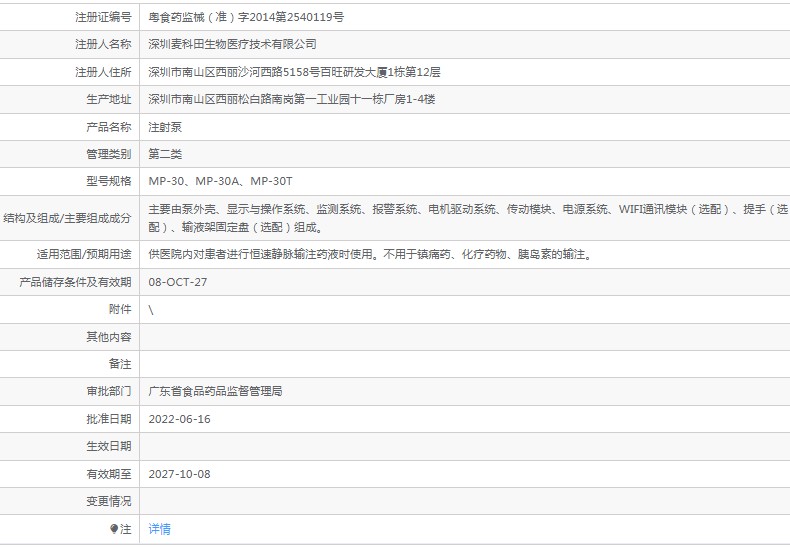Click the 变更情况 label
Screen dimensions: 790x554
[x=109, y=501]
